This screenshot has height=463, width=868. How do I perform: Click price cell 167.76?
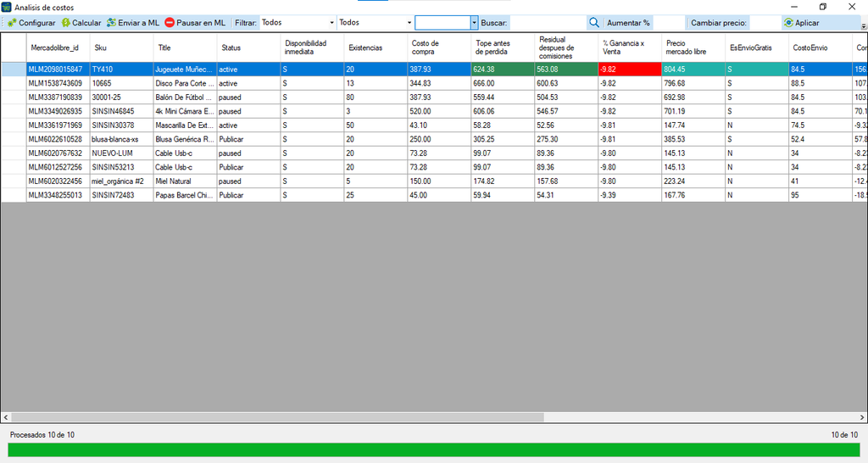(x=693, y=195)
